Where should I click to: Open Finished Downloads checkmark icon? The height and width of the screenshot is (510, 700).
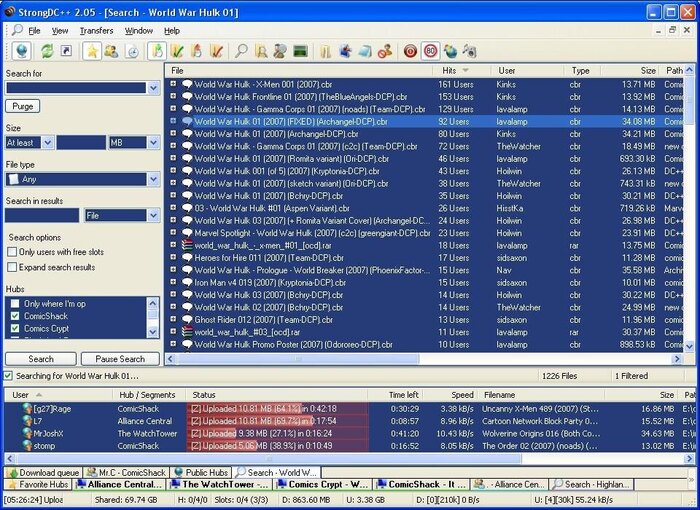tap(177, 51)
